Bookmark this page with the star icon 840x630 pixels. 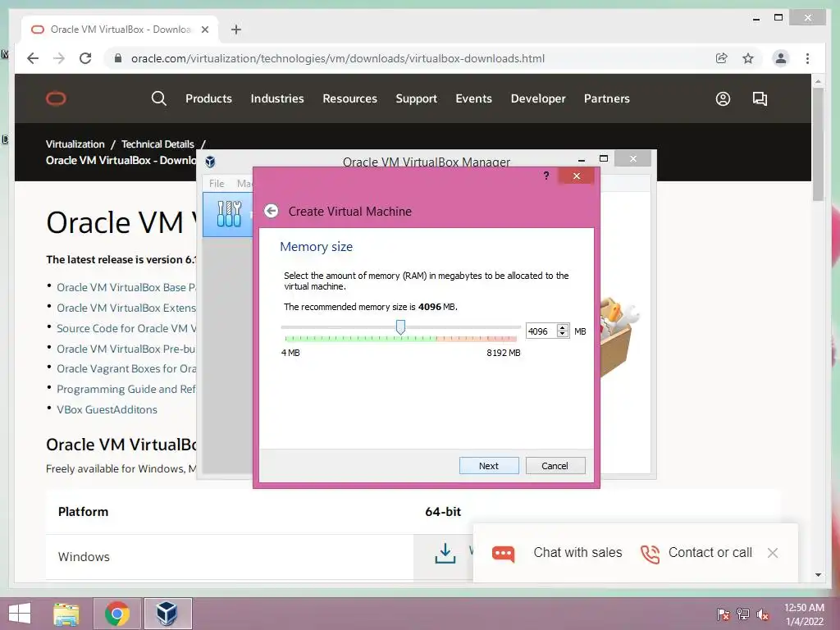coord(748,58)
